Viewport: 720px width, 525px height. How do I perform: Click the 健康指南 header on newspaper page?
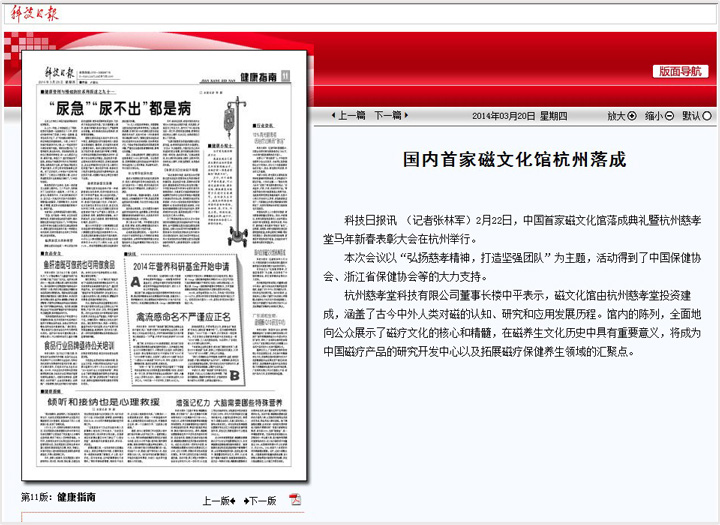(x=259, y=77)
